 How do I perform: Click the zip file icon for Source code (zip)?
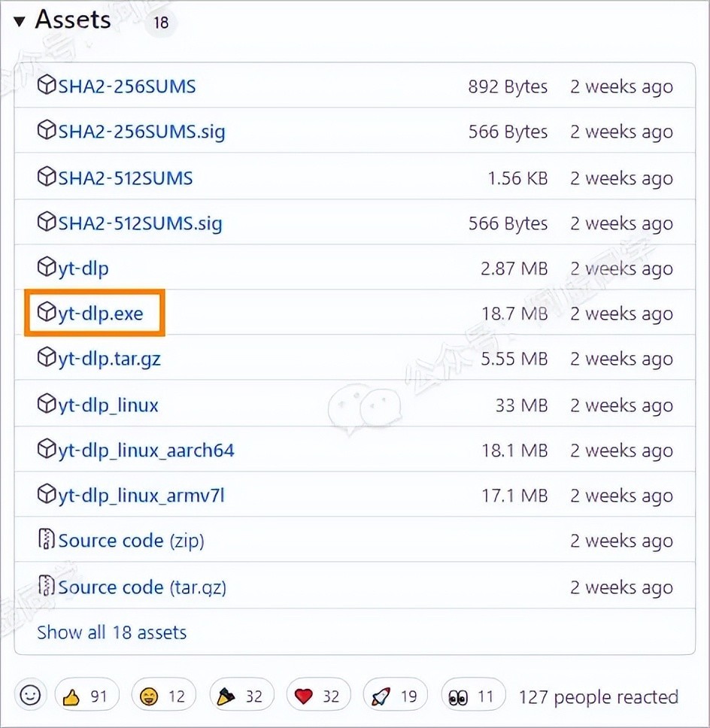click(47, 541)
